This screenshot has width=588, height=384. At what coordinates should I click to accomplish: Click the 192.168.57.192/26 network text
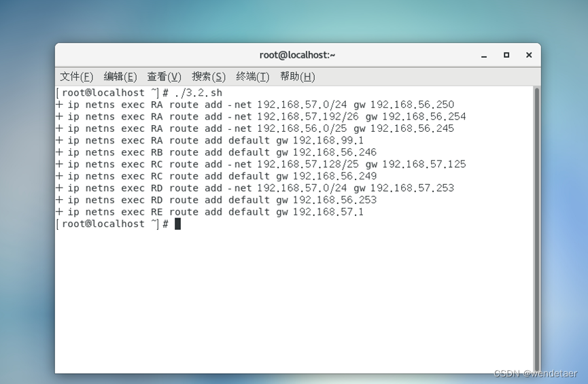pos(308,117)
